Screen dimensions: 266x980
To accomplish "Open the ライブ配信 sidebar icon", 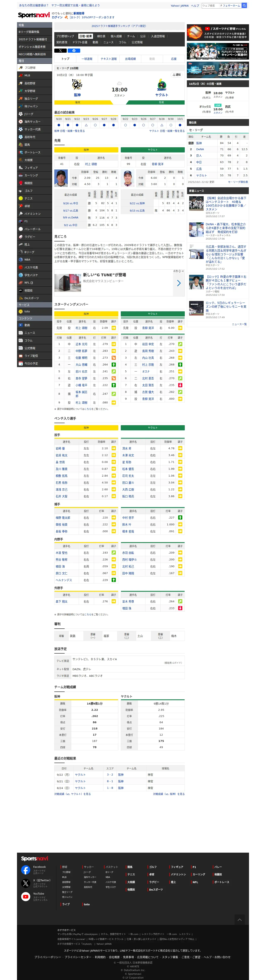I will (x=21, y=356).
